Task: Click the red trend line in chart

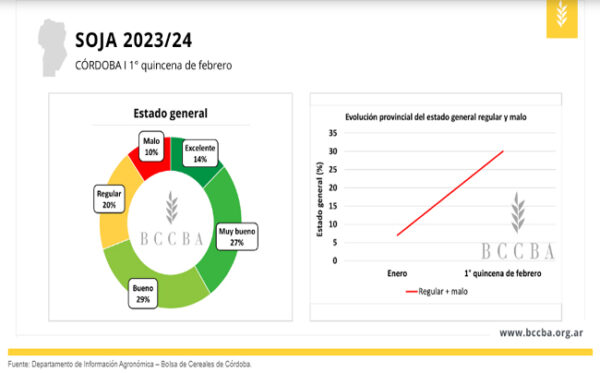Action: pos(450,193)
